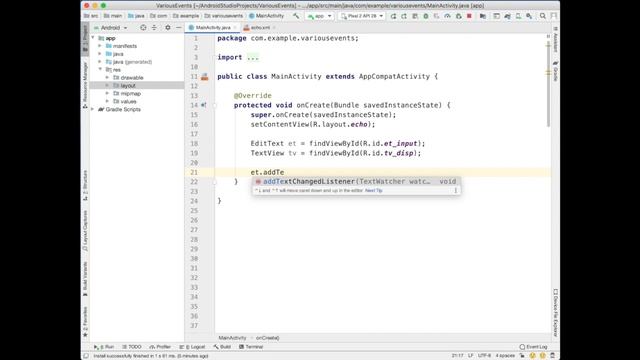
Task: Open the Run tool window
Action: click(104, 347)
